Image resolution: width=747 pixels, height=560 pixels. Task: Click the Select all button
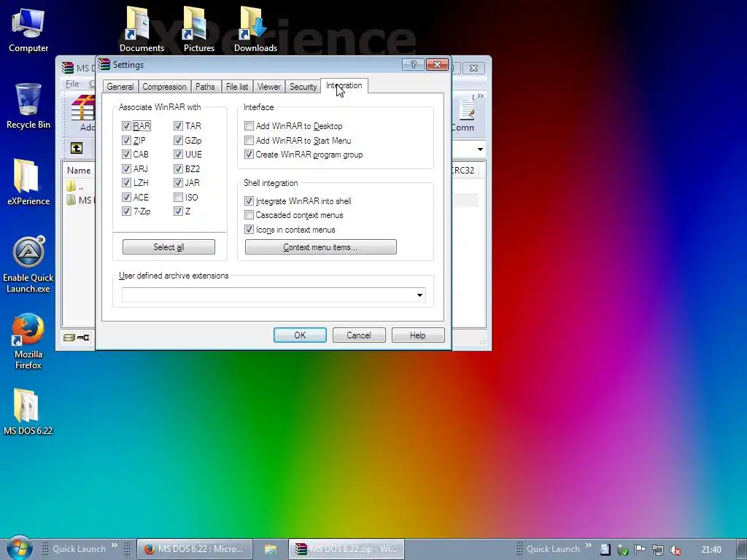coord(169,247)
